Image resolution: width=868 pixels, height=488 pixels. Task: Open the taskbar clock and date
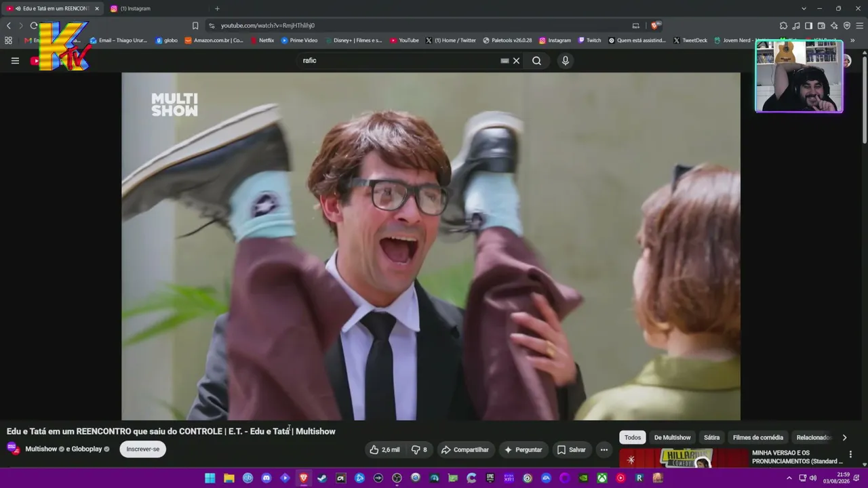click(x=835, y=478)
